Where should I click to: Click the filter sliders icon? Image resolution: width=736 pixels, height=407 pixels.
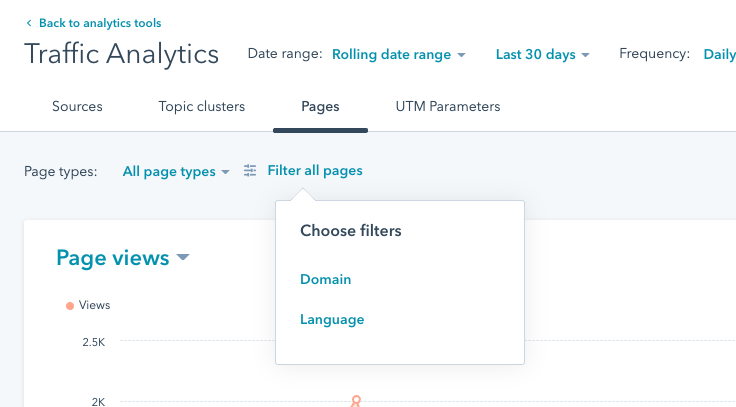coord(250,171)
